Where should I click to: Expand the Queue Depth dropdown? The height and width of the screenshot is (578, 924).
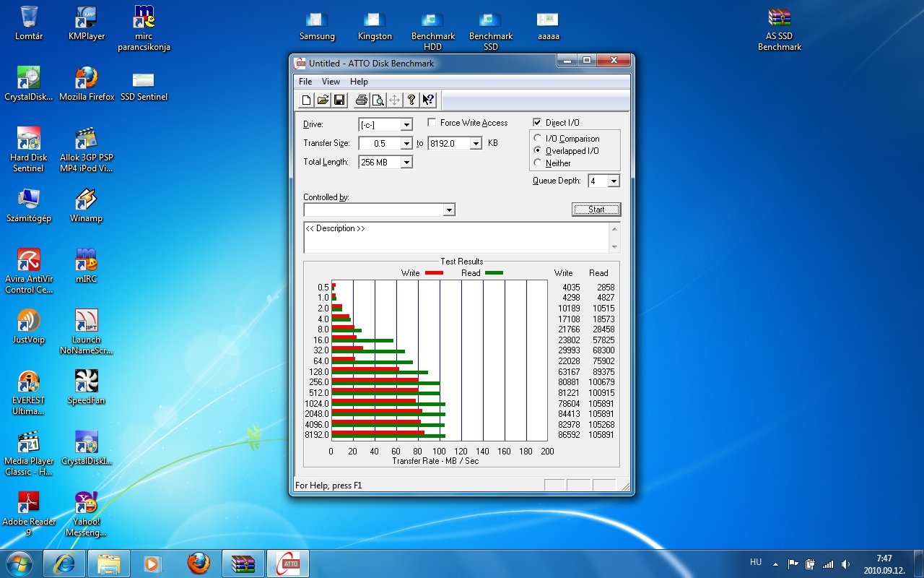point(614,181)
